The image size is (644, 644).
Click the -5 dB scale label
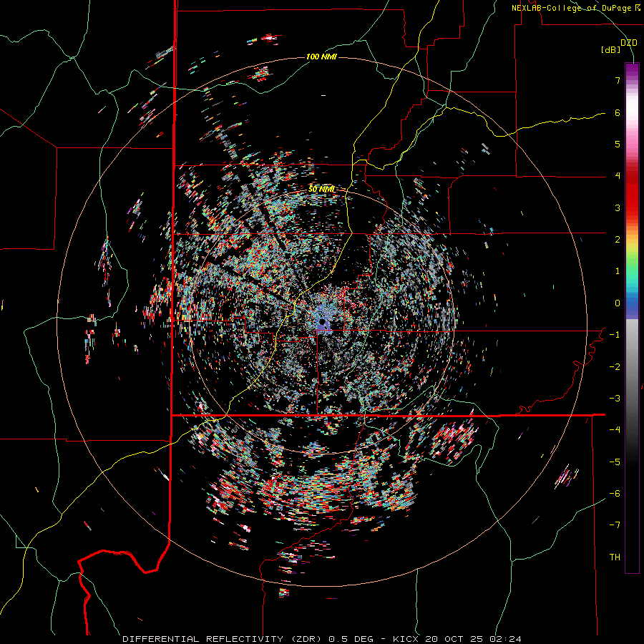(615, 462)
